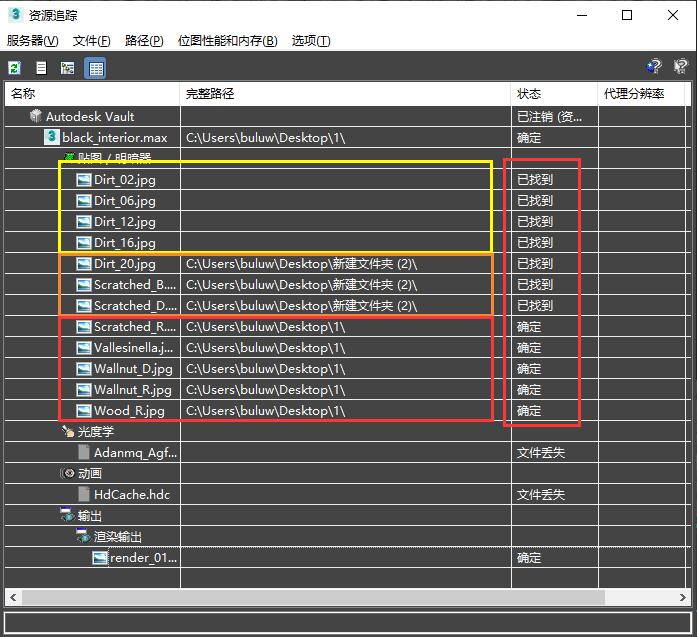Image resolution: width=697 pixels, height=637 pixels.
Task: Click the animation group icon
Action: [68, 473]
